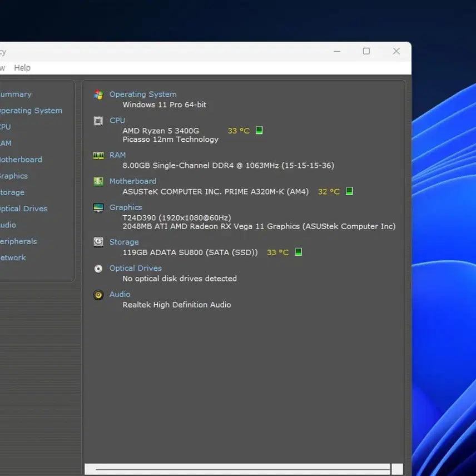Click the ASUSTeK PRIME A320M-K text
476x476 pixels.
(x=215, y=191)
